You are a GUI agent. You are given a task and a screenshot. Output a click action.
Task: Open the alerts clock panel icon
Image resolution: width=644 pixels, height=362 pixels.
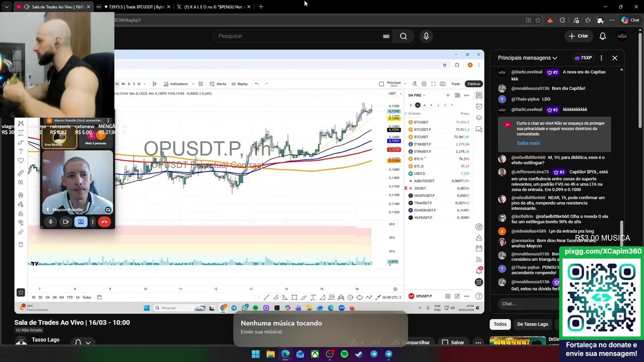tap(479, 107)
